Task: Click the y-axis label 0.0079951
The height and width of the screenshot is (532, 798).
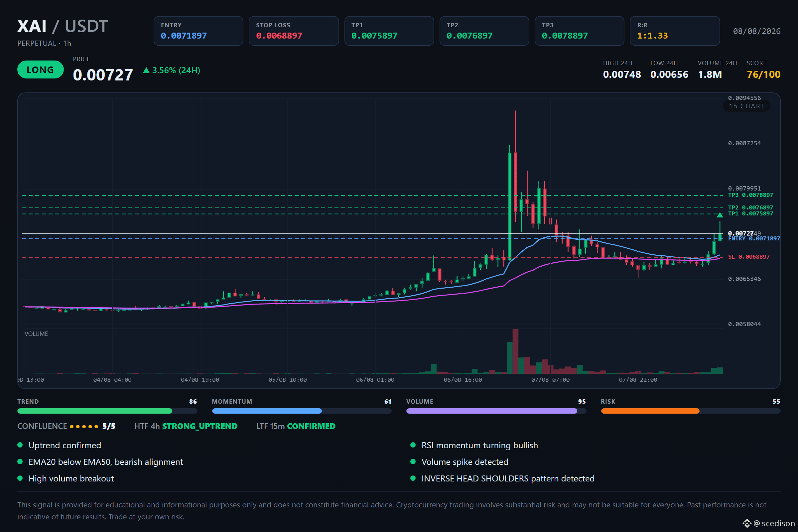Action: (744, 188)
